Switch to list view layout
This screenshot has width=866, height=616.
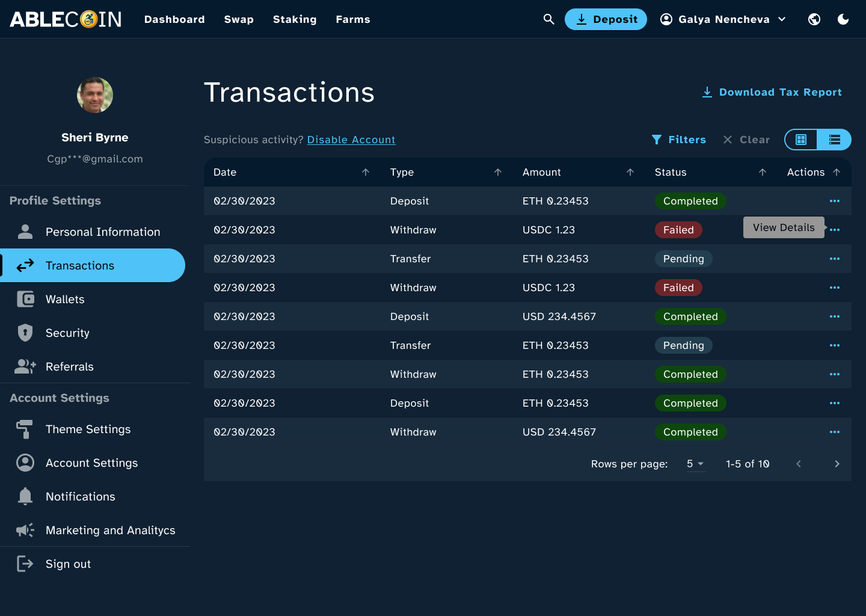[x=834, y=140]
